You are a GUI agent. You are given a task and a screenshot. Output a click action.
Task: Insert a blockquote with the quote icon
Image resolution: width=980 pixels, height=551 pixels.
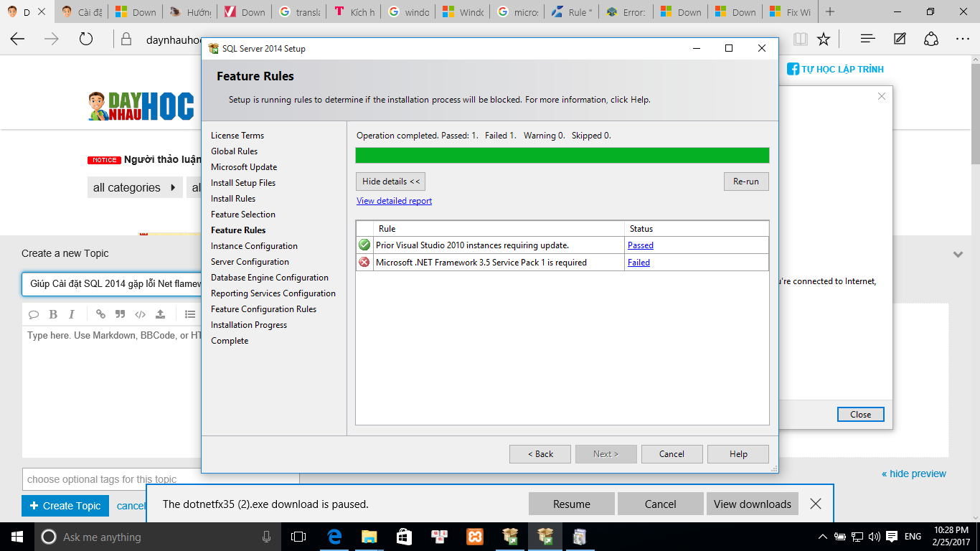120,314
